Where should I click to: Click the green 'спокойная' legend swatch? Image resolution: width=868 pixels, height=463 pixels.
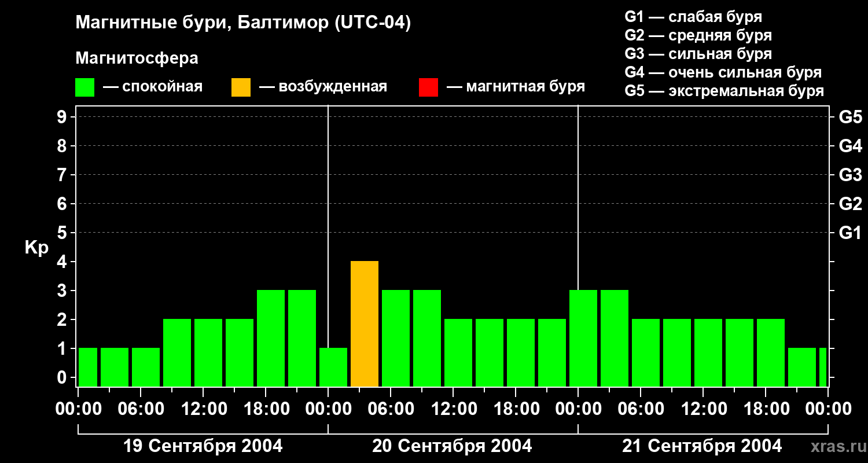[85, 87]
